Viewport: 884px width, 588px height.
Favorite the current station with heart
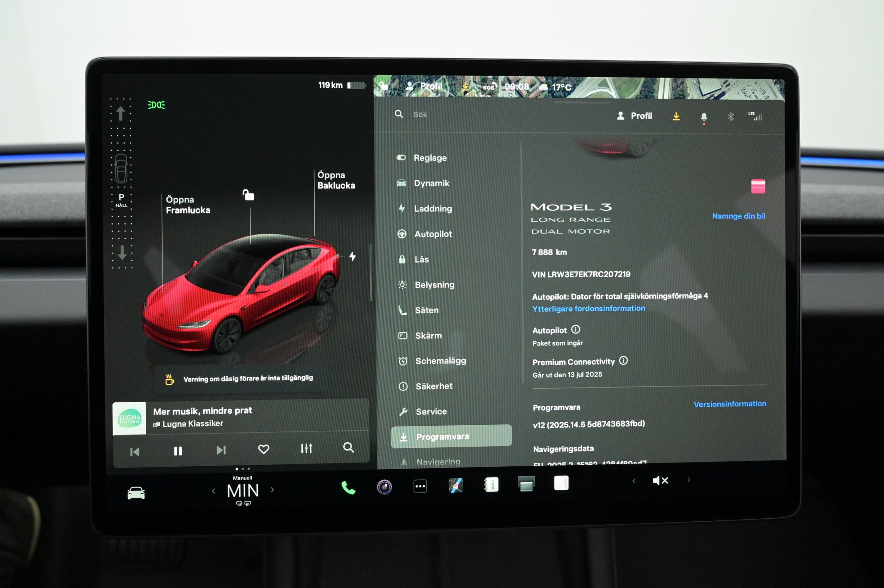pos(264,449)
